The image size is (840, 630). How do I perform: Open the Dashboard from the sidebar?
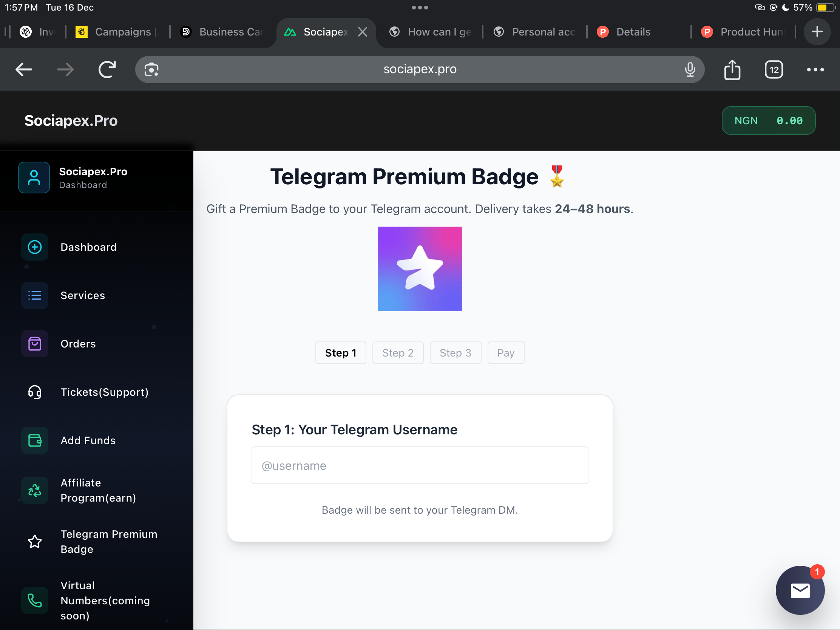tap(34, 247)
